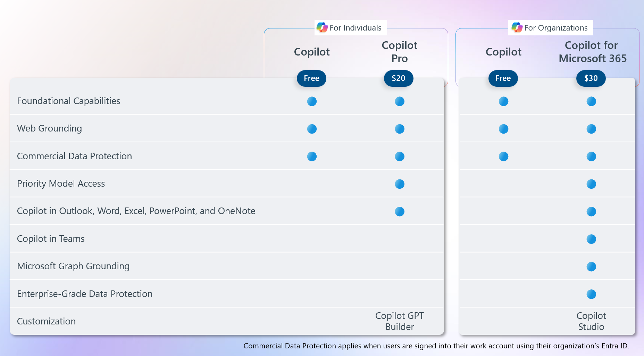Click the Customization row label
This screenshot has height=356, width=644.
tap(46, 321)
